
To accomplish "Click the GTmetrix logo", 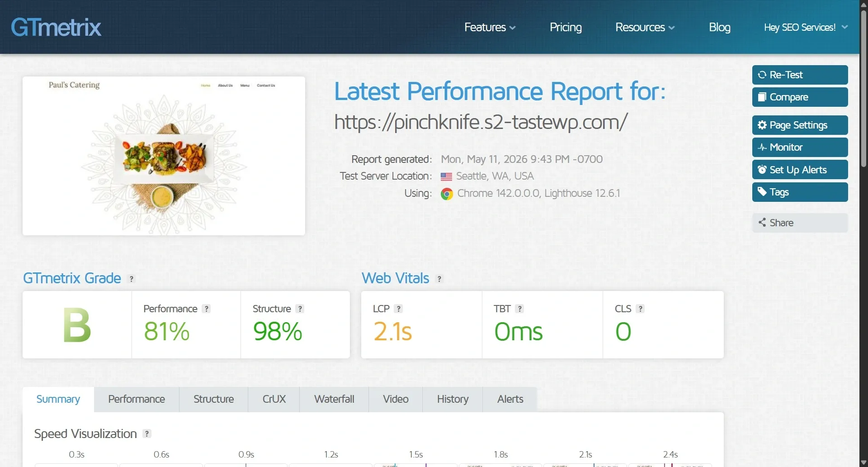I will [x=56, y=27].
